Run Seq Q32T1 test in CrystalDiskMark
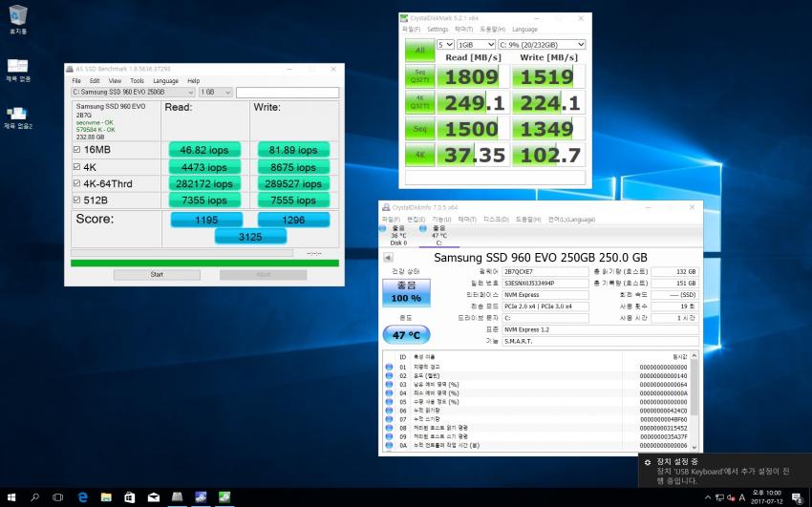The height and width of the screenshot is (507, 812). tap(419, 76)
